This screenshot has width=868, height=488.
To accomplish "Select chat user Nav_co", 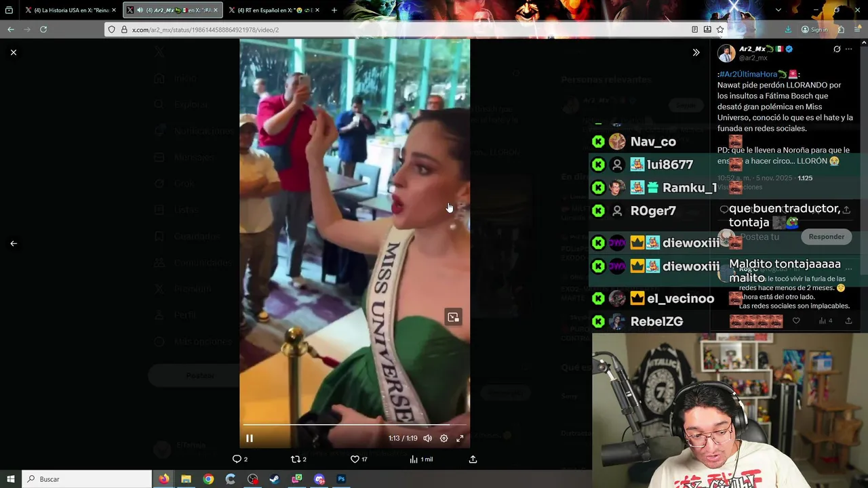I will [x=653, y=142].
